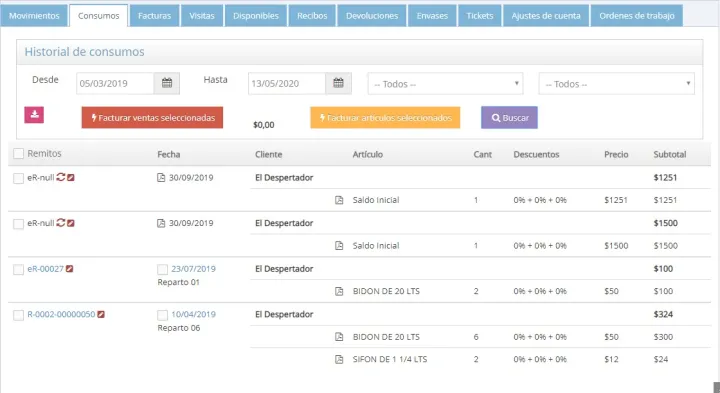Click the Reparto 06 text
Image resolution: width=720 pixels, height=393 pixels.
pyautogui.click(x=179, y=328)
